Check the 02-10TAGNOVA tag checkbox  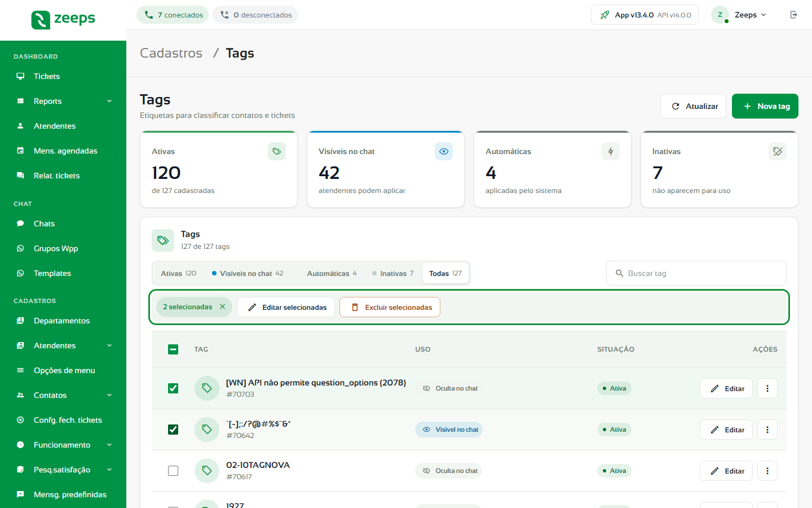point(173,471)
